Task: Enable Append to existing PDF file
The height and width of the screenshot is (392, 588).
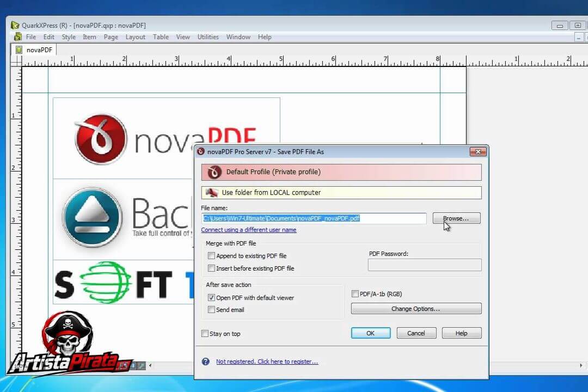Action: (x=211, y=255)
